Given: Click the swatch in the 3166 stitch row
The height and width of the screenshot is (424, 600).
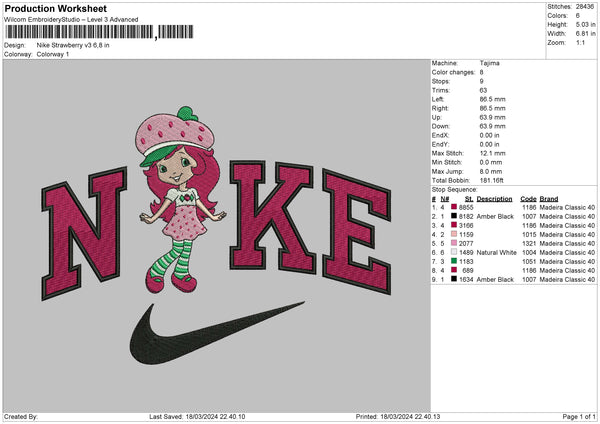Looking at the screenshot, I should point(454,225).
